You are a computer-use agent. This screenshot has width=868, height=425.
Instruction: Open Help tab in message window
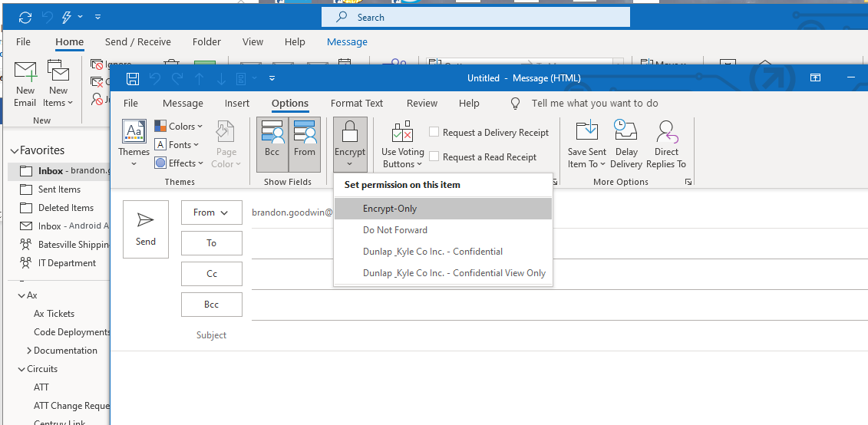469,103
